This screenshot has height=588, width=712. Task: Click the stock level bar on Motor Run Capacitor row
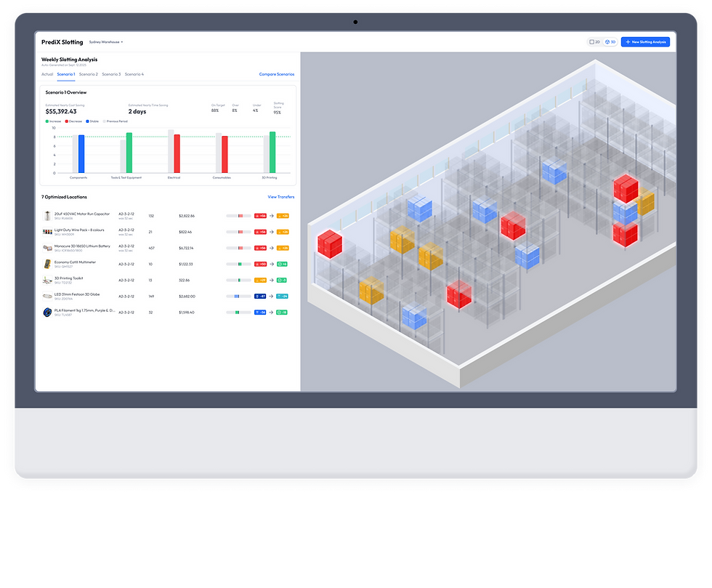[238, 215]
